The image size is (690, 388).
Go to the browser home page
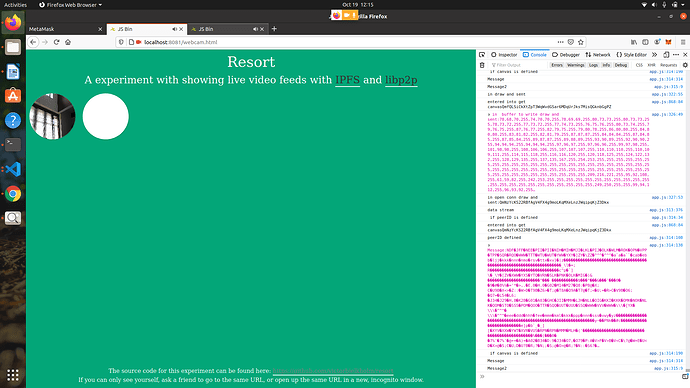click(68, 42)
